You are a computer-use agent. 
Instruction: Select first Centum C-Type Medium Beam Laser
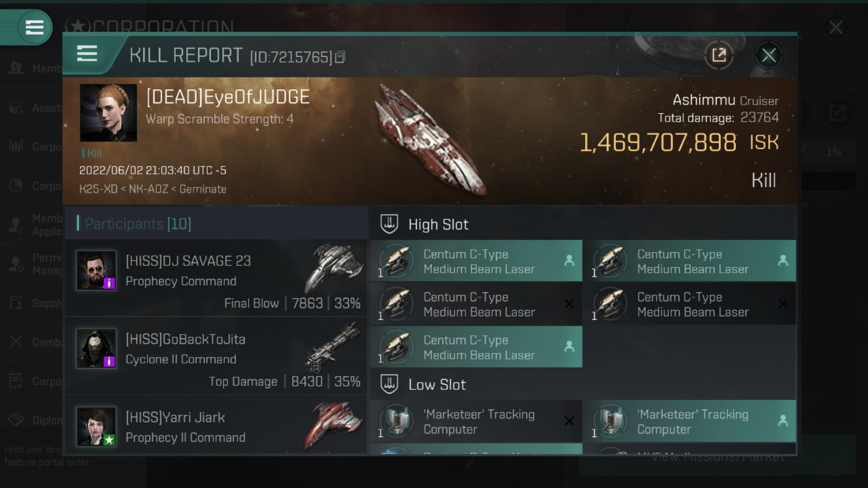[x=476, y=261]
